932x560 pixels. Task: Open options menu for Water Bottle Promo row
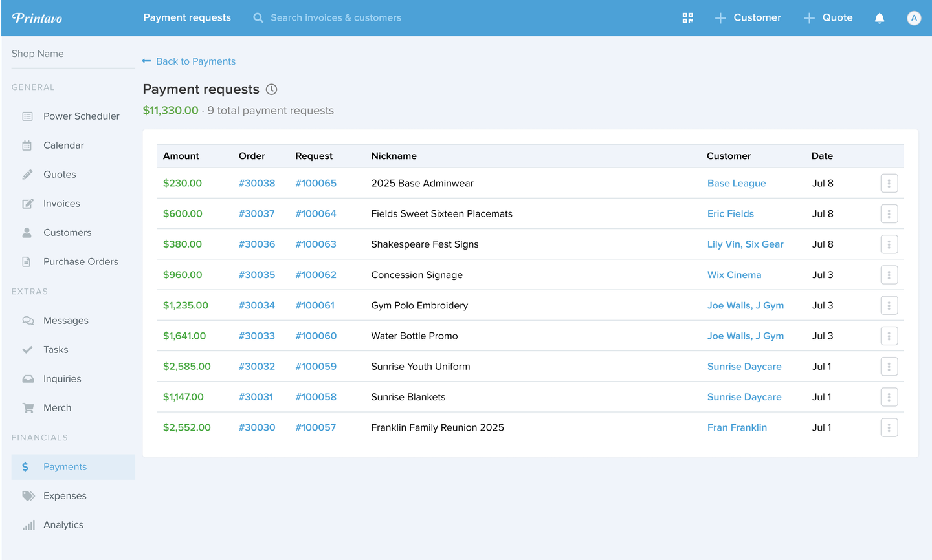[x=889, y=336]
